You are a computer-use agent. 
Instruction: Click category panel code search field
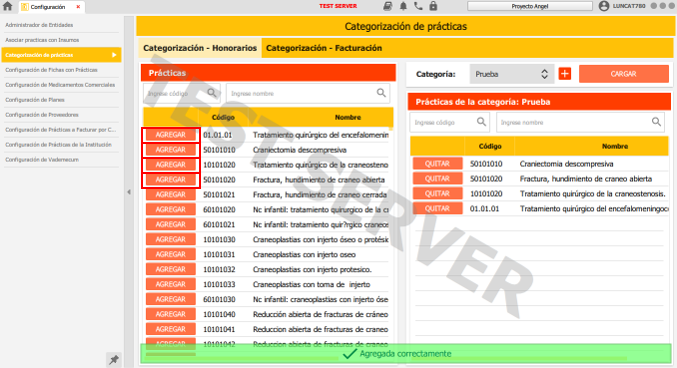pos(449,123)
